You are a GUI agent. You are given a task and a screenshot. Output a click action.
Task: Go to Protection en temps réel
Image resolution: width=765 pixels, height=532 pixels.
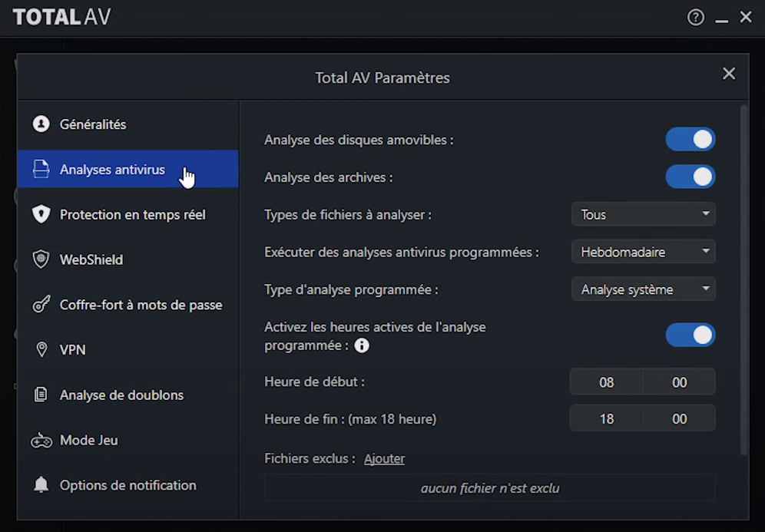pyautogui.click(x=127, y=214)
